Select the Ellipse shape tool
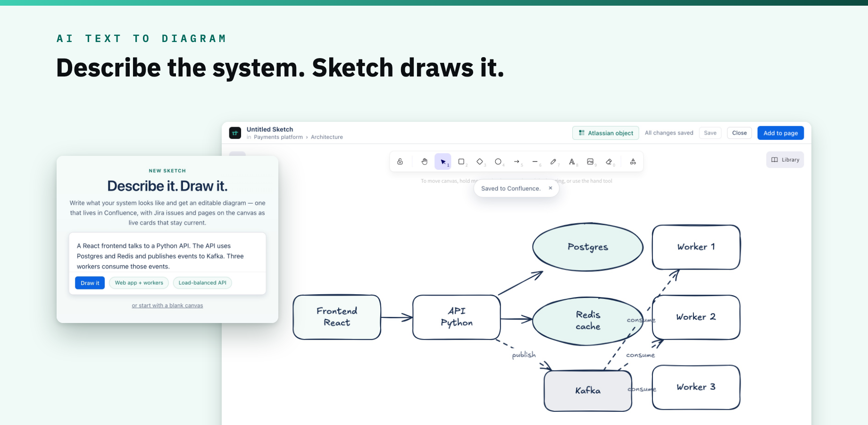Image resolution: width=868 pixels, height=425 pixels. [x=498, y=161]
